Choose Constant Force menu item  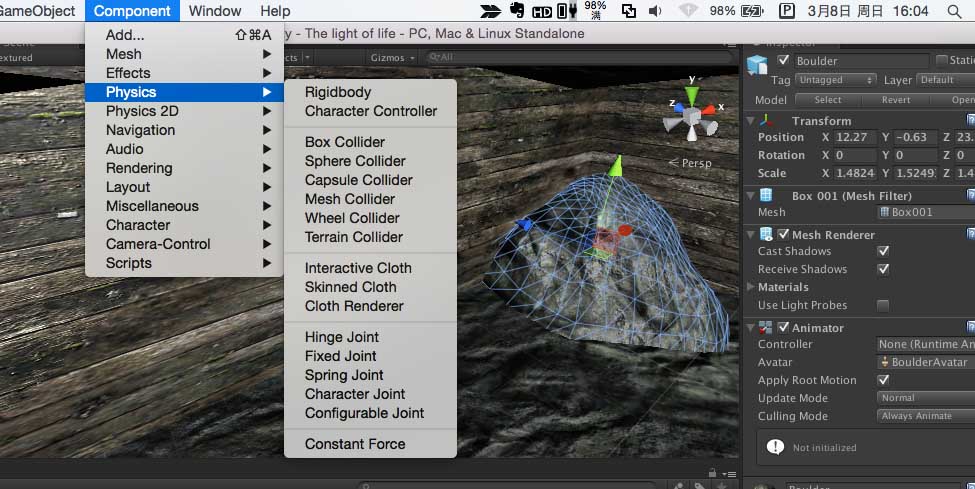[371, 444]
